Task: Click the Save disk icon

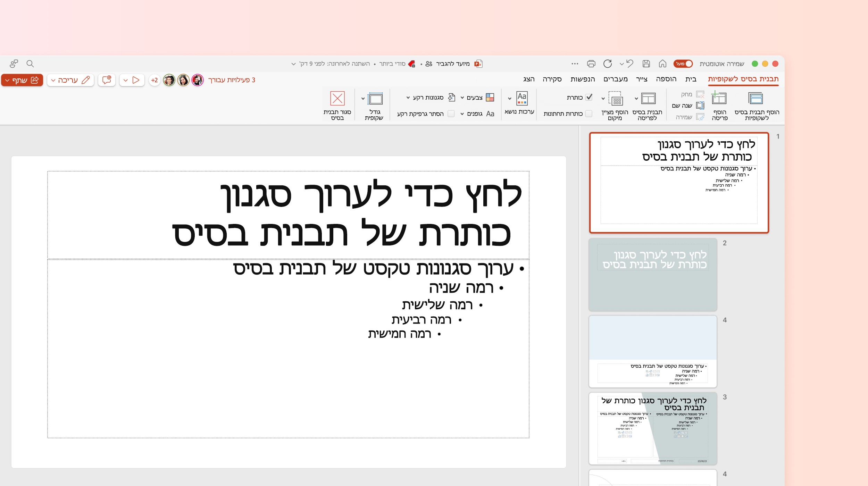Action: point(646,64)
